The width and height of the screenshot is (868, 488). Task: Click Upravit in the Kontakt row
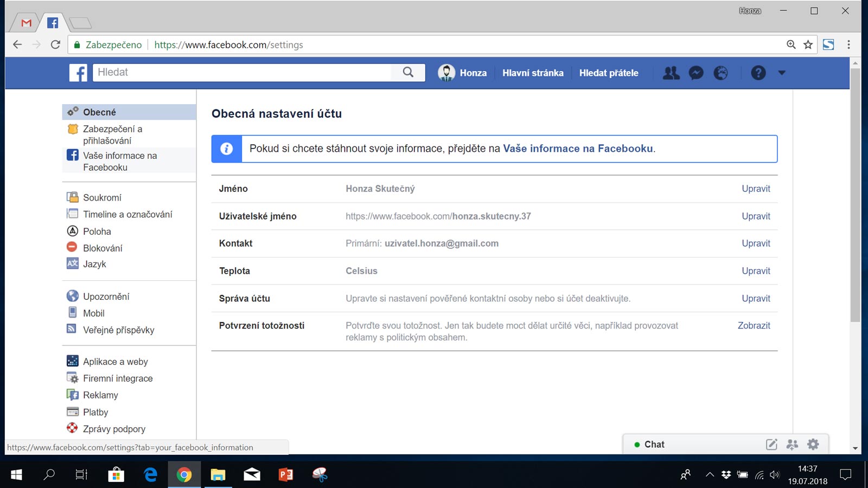(x=756, y=243)
